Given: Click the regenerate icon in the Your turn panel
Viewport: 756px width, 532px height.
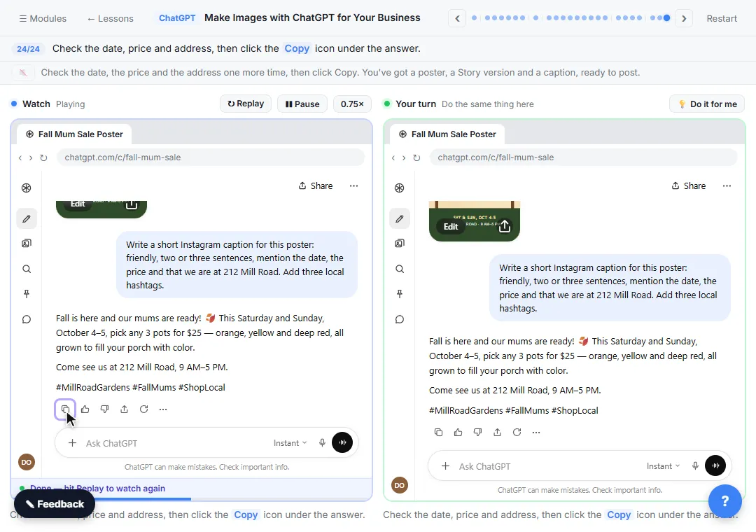Looking at the screenshot, I should click(x=517, y=432).
